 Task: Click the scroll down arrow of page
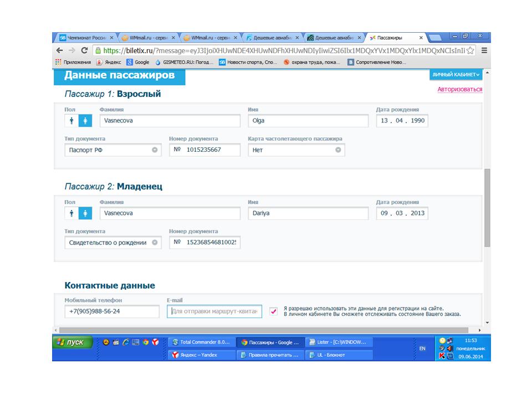[x=487, y=323]
